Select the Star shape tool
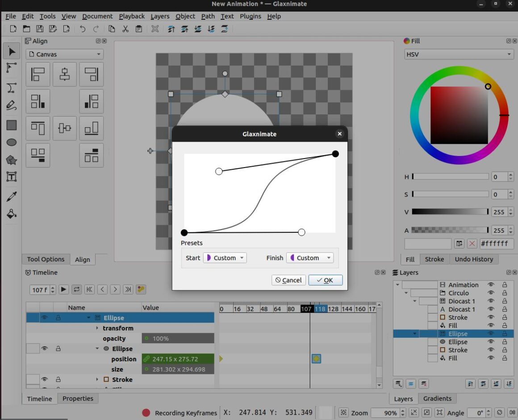 tap(12, 160)
